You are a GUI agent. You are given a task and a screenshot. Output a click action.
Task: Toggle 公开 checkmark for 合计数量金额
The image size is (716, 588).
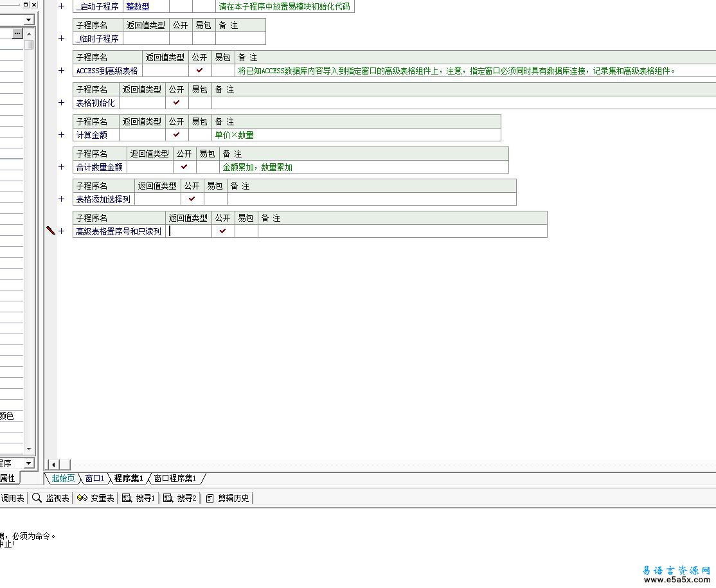click(184, 167)
